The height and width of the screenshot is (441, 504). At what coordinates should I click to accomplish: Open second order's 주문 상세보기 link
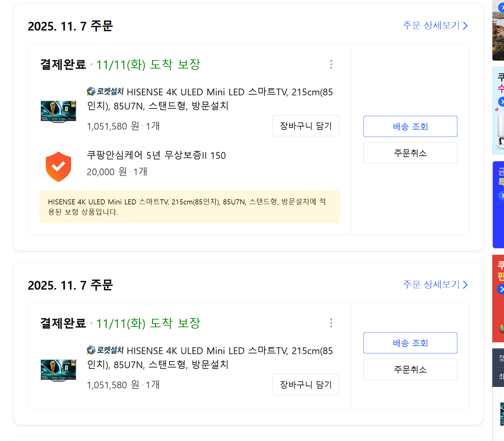click(x=435, y=285)
